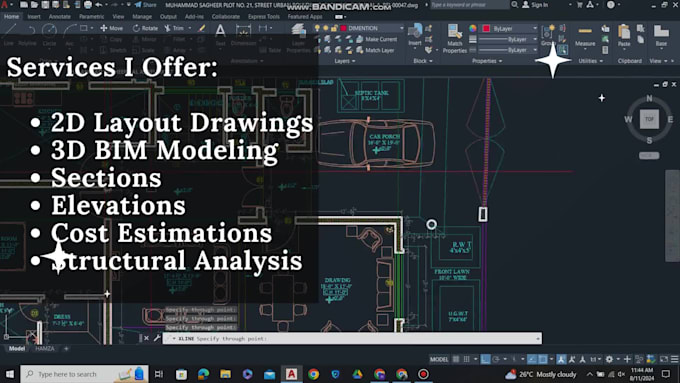The image size is (680, 383).
Task: Select the Text tool large A icon
Action: click(x=220, y=30)
